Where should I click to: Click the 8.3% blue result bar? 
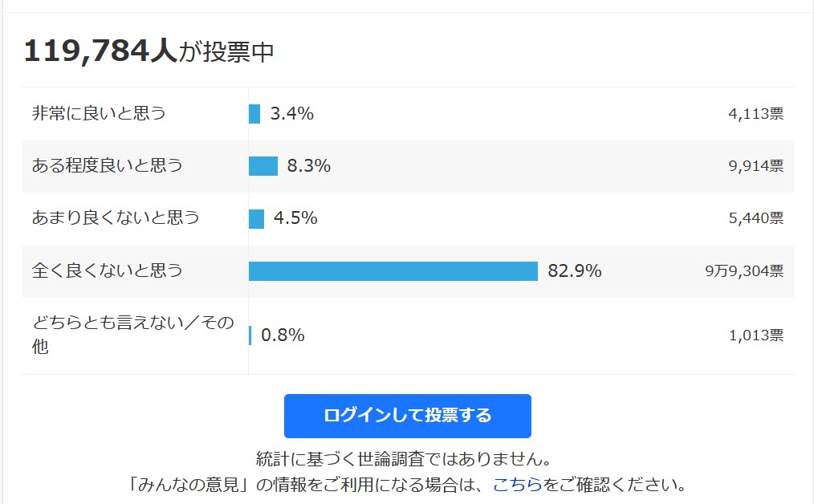click(263, 166)
